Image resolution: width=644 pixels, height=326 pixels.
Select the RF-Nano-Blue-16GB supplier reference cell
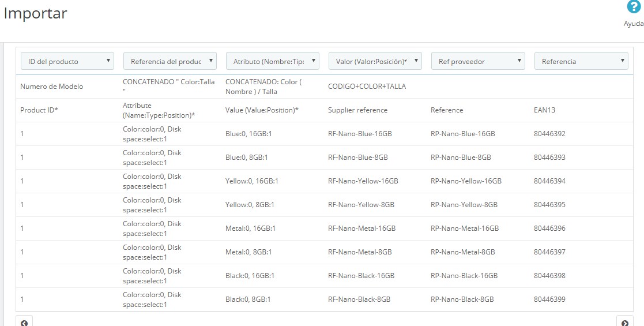(x=360, y=134)
